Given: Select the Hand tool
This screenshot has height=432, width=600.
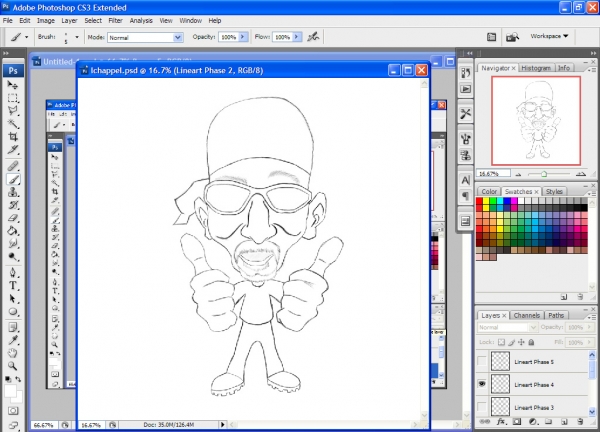Looking at the screenshot, I should pos(13,353).
